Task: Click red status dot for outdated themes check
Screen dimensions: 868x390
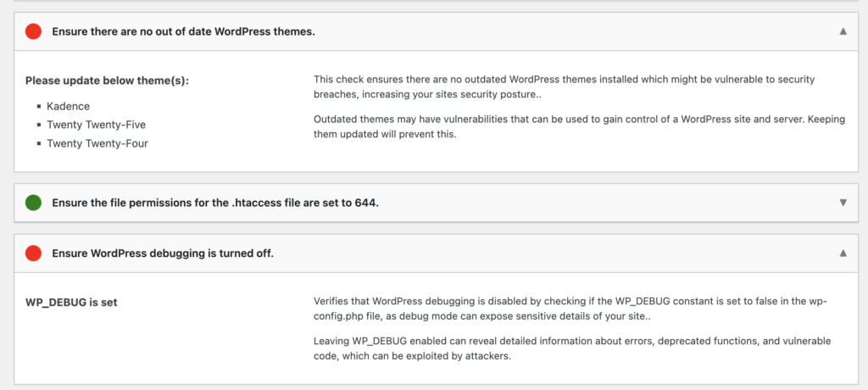Action: coord(34,31)
